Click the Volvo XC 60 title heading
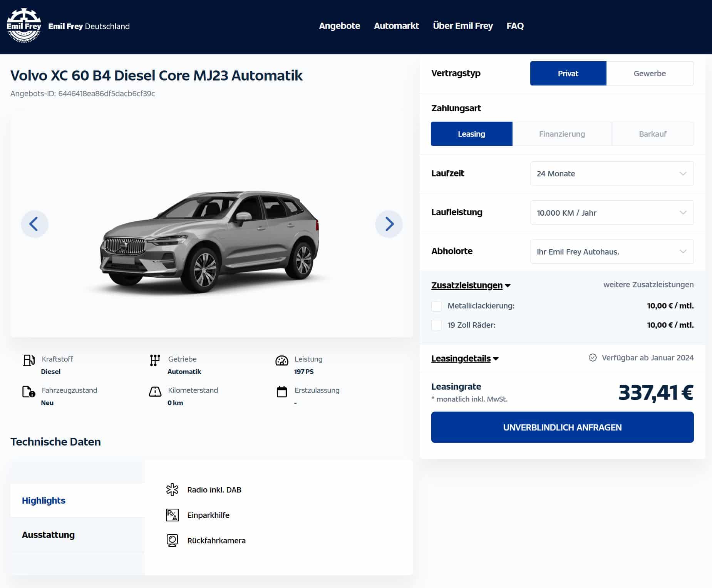Viewport: 712px width, 588px height. coord(156,75)
